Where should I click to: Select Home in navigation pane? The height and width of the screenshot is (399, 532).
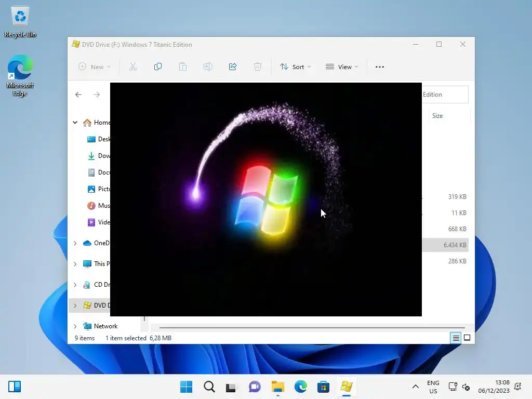coord(96,123)
